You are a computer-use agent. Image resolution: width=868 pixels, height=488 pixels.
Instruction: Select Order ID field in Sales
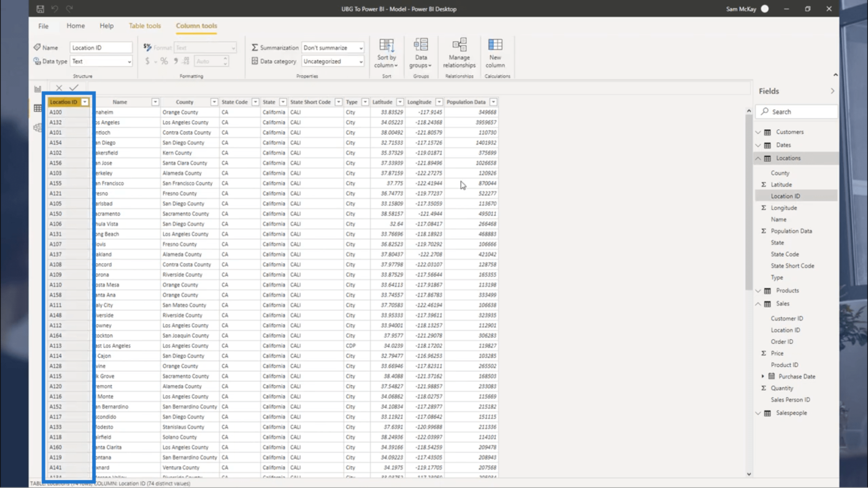(782, 342)
